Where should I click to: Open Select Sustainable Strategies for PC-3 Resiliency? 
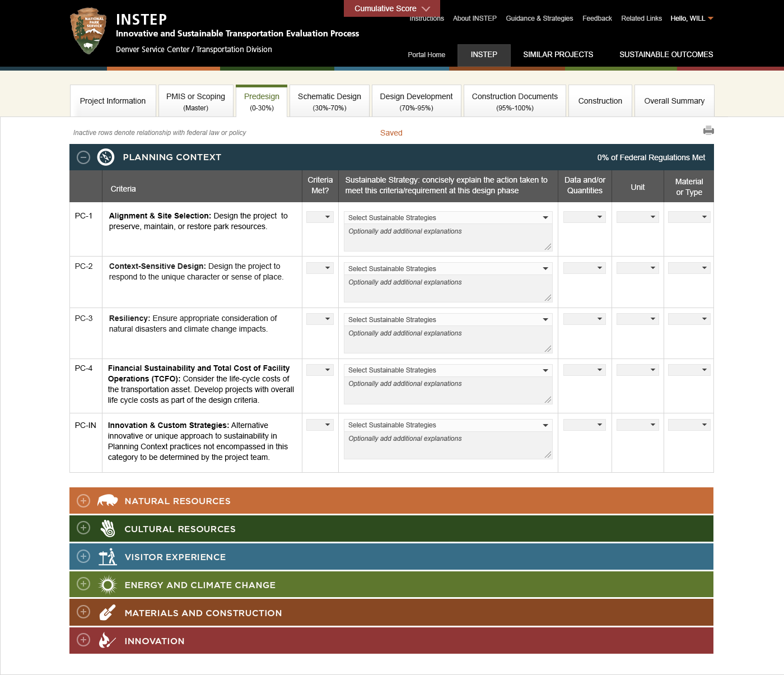pyautogui.click(x=447, y=319)
